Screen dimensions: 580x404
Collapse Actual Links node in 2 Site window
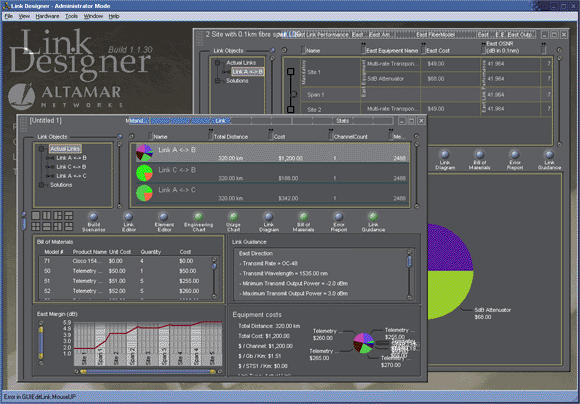[x=218, y=63]
